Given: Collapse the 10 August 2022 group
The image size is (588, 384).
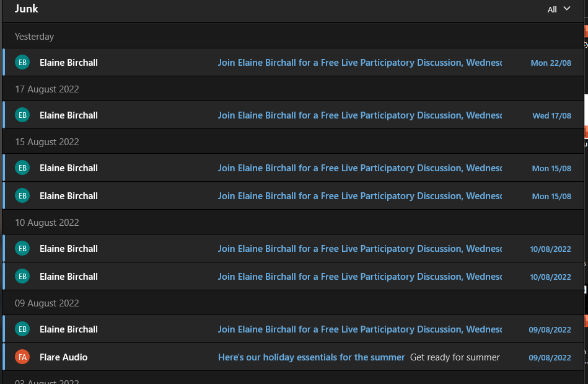Looking at the screenshot, I should pos(47,223).
